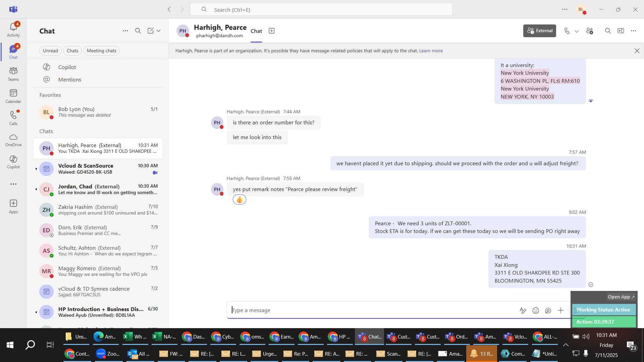This screenshot has width=644, height=362.
Task: Open OneDrive from left rail
Action: click(13, 140)
